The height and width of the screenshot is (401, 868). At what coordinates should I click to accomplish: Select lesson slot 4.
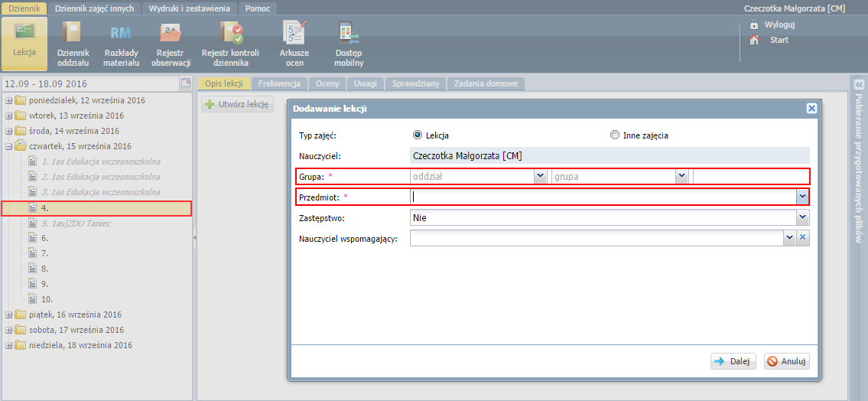click(x=96, y=208)
